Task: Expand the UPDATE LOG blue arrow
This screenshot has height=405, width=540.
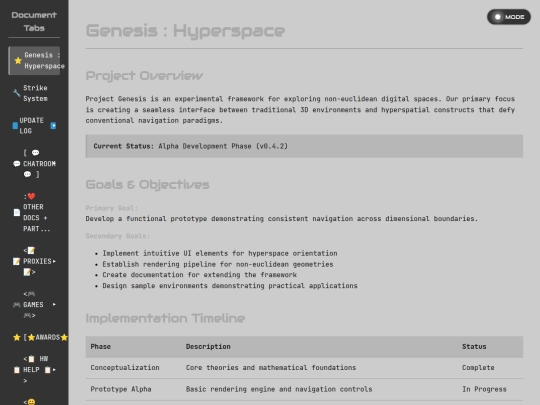Action: pos(53,126)
